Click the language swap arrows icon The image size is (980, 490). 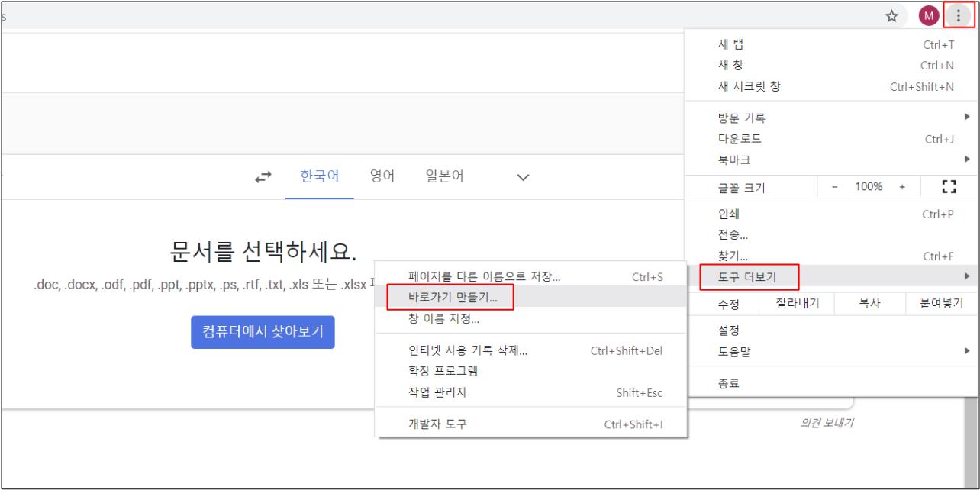(262, 176)
